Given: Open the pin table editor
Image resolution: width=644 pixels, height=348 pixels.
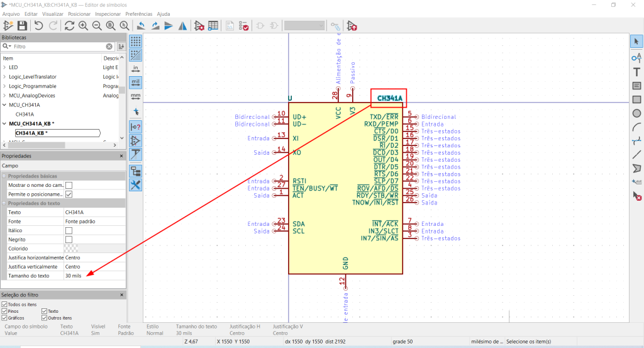Looking at the screenshot, I should [x=213, y=26].
